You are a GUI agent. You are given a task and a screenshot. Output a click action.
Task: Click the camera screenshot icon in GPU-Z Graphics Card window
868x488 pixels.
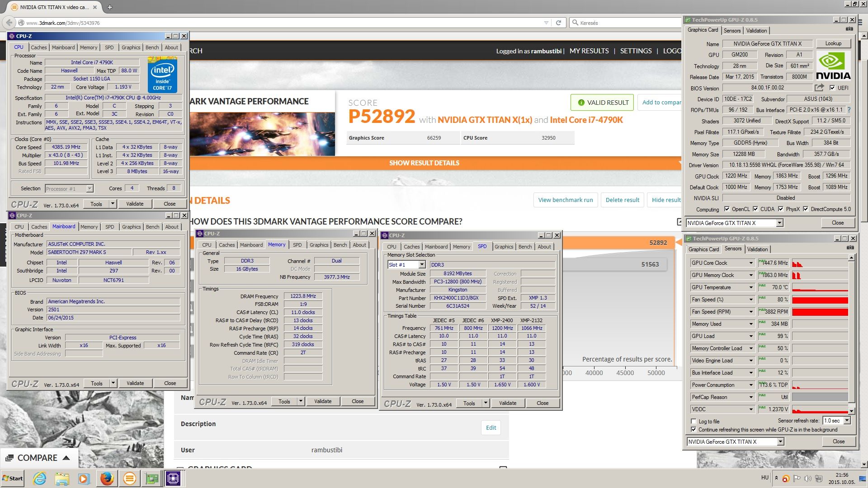coord(849,29)
